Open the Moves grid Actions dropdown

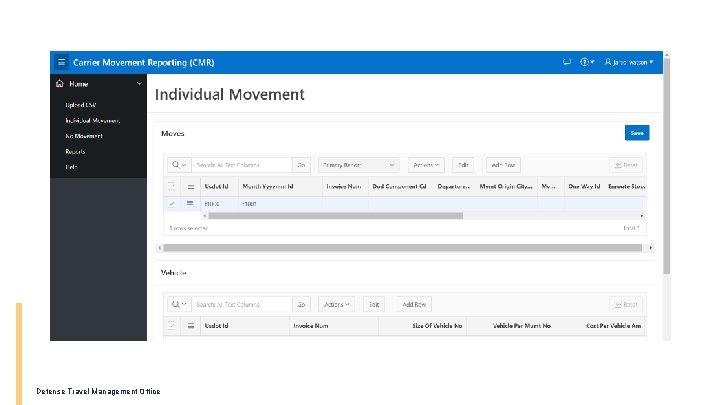426,165
